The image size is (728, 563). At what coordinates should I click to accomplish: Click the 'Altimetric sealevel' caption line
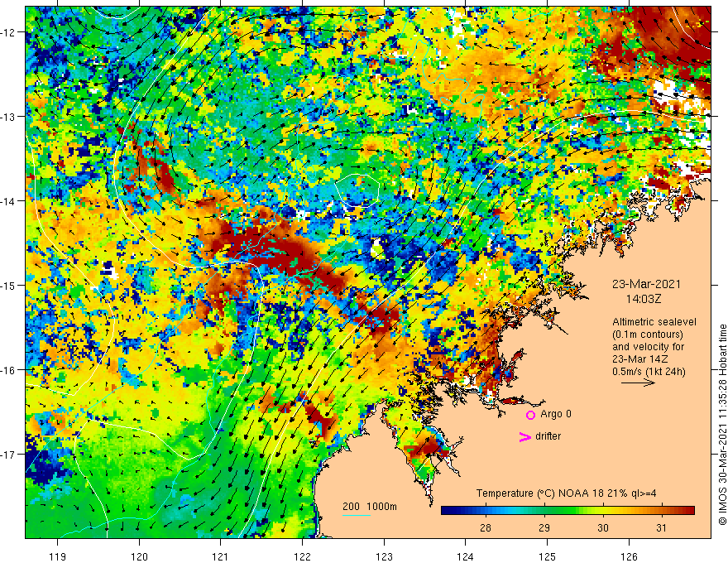[654, 322]
